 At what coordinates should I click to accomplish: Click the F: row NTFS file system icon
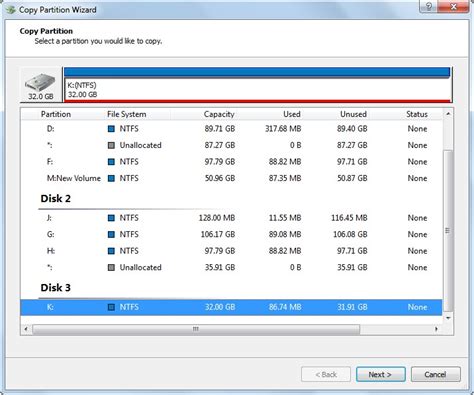pyautogui.click(x=111, y=162)
